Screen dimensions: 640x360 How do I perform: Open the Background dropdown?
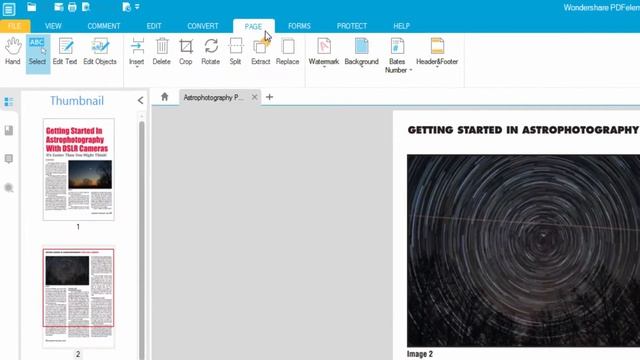point(362,52)
